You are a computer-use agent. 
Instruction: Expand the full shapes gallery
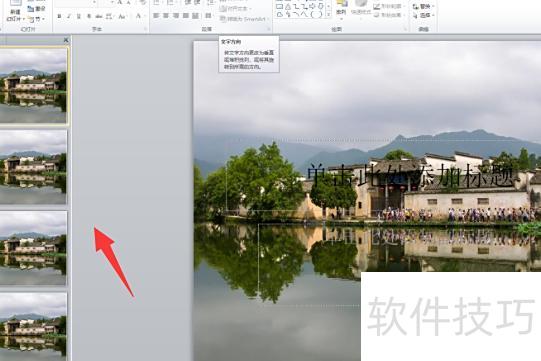[328, 14]
